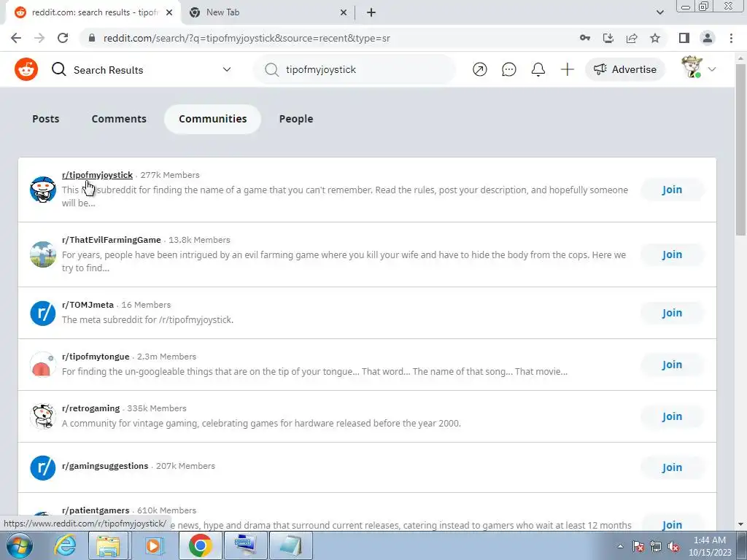The height and width of the screenshot is (560, 747).
Task: Close the reddit.com search results tab
Action: (169, 12)
